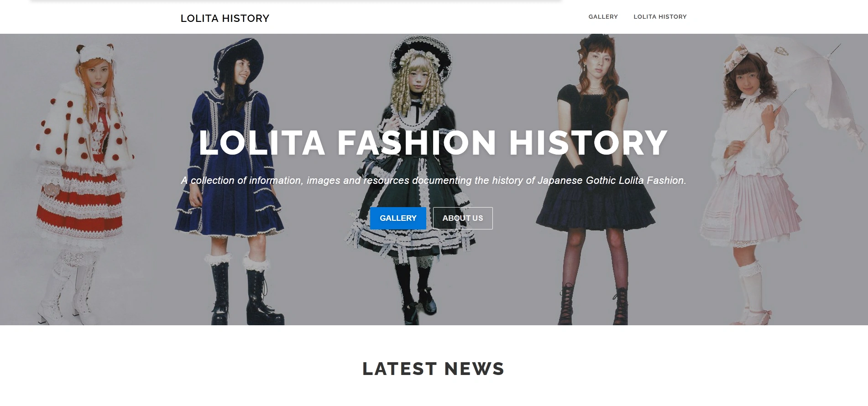Select the model in the polka-dot fur cape
Viewport: 868px width, 406px height.
[82, 182]
